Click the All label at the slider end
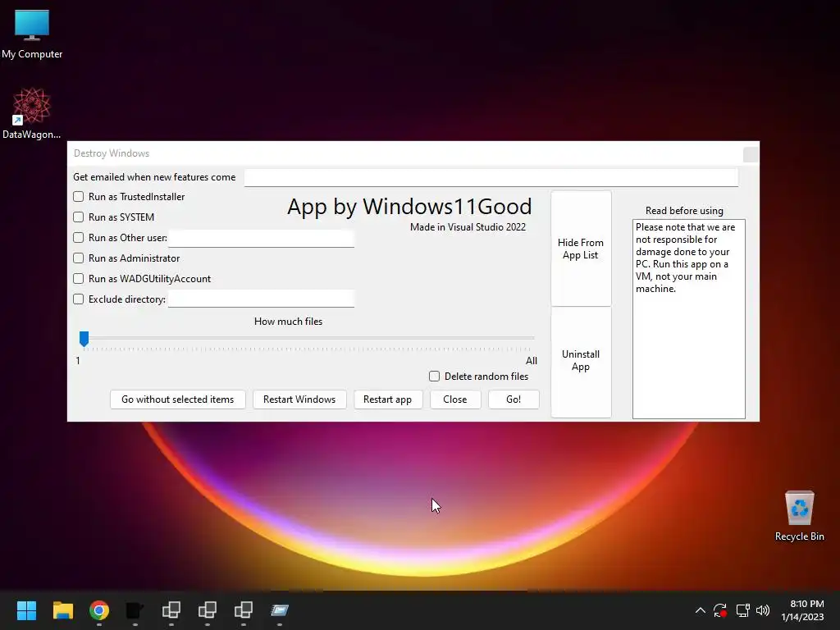Viewport: 840px width, 630px height. coord(532,361)
